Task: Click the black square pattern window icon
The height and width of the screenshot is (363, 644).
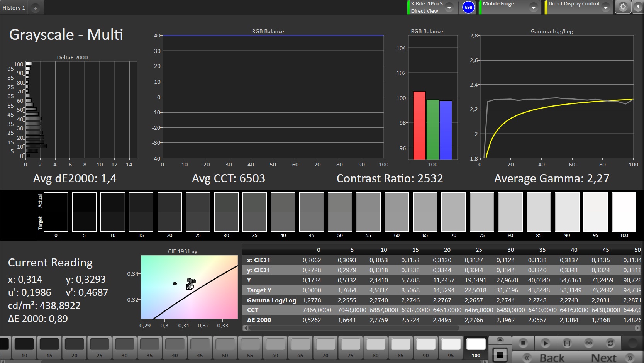Action: tap(500, 355)
